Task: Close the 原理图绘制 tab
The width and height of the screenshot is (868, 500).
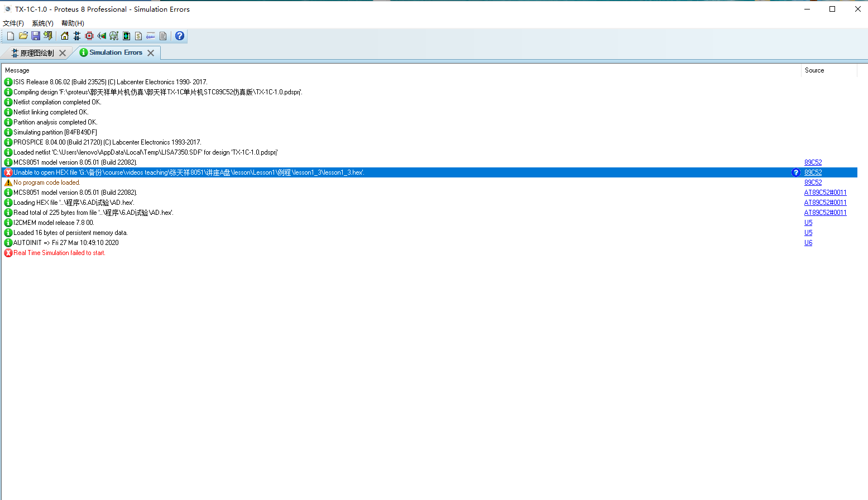Action: (63, 53)
